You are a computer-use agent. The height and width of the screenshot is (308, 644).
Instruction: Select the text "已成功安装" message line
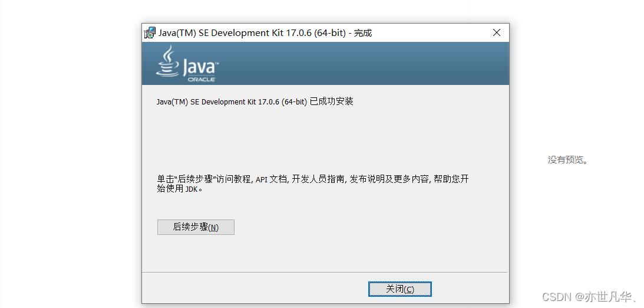tap(255, 101)
